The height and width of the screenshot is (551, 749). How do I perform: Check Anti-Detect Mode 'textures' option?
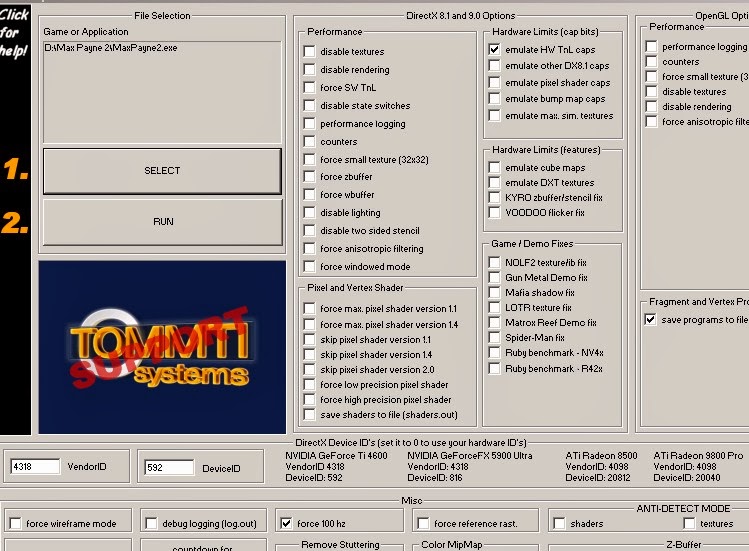[x=689, y=523]
